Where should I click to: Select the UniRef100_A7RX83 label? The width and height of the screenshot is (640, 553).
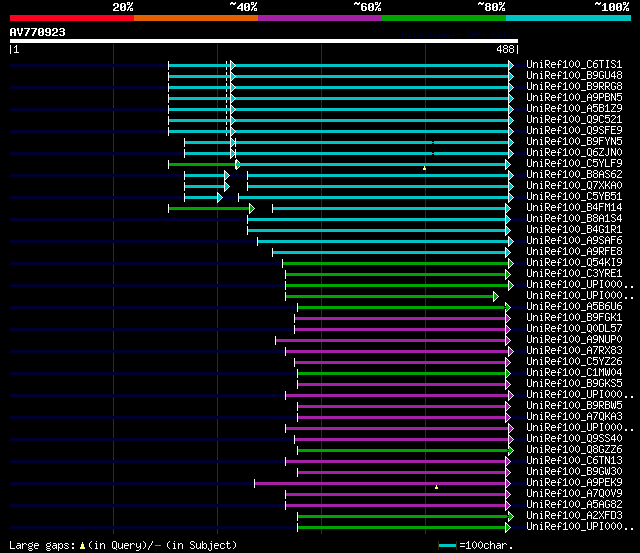[x=574, y=351]
